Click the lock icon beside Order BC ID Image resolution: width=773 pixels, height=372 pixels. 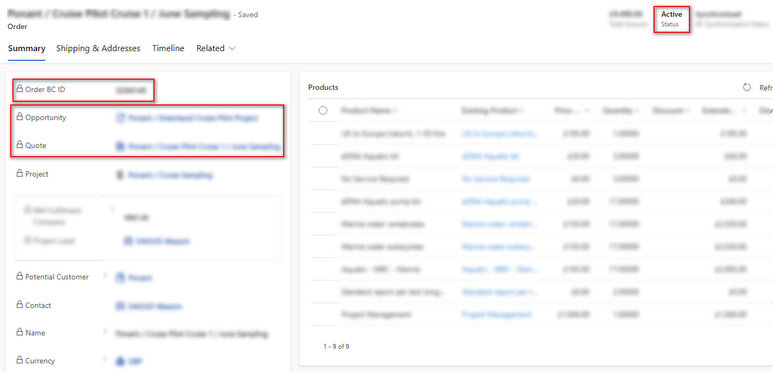[19, 89]
